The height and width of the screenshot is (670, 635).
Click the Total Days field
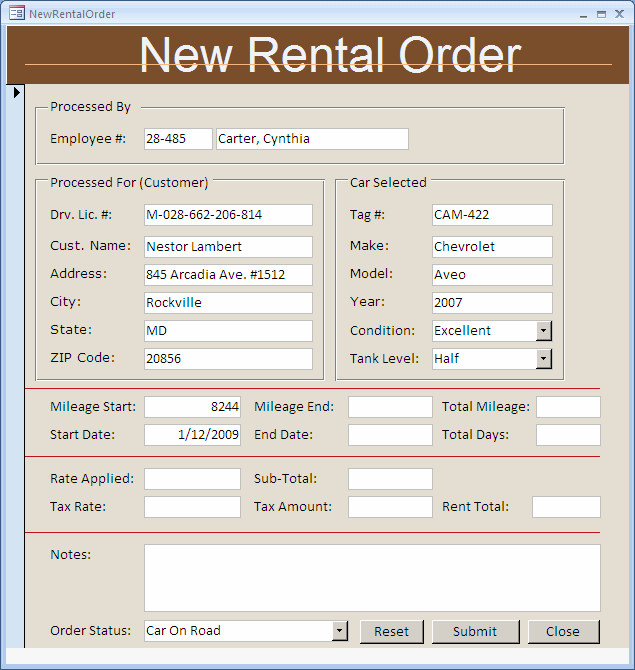568,435
